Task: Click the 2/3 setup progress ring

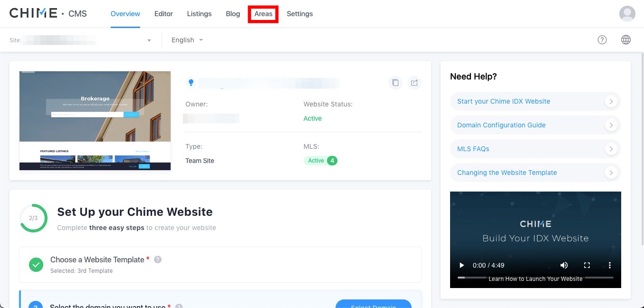Action: [33, 218]
